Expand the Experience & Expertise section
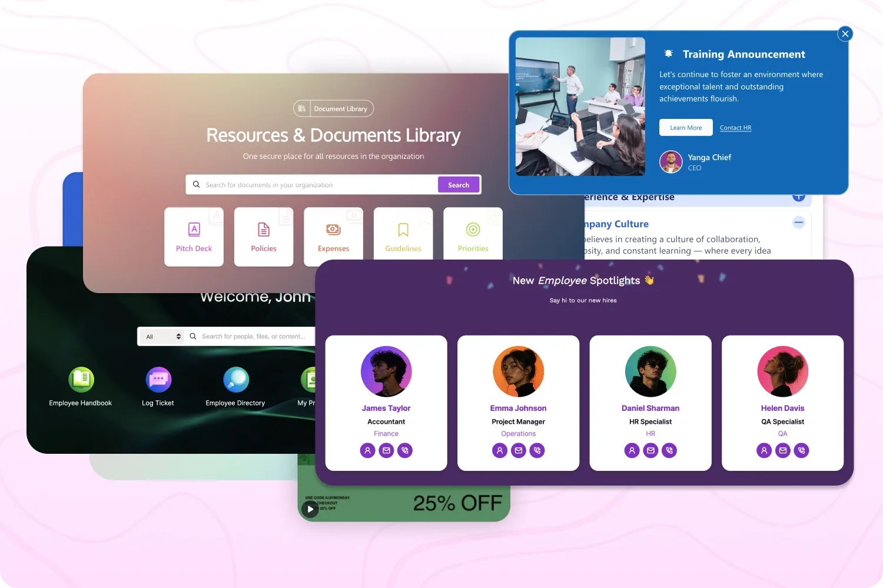This screenshot has width=883, height=588. point(799,198)
